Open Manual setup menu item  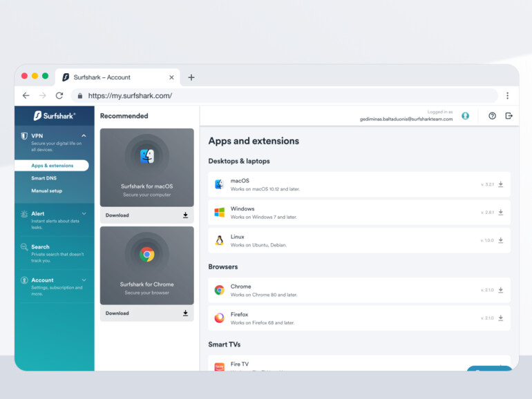point(47,191)
